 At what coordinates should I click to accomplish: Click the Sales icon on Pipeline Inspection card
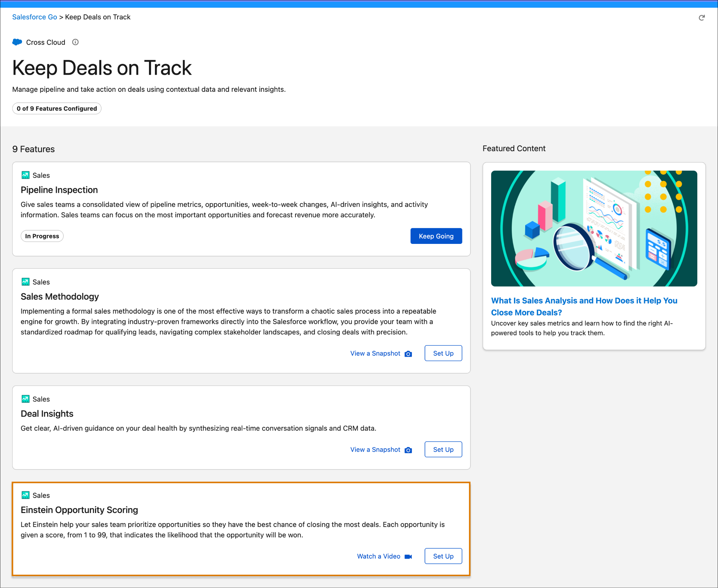coord(26,175)
